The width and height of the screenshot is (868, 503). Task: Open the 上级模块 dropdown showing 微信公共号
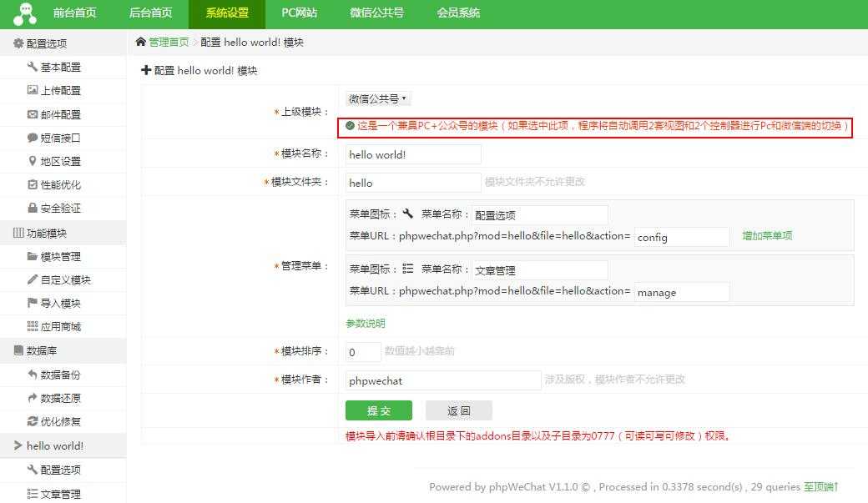pos(378,98)
